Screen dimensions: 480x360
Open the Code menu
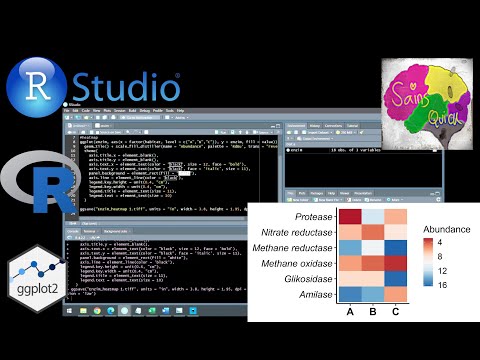(86, 111)
